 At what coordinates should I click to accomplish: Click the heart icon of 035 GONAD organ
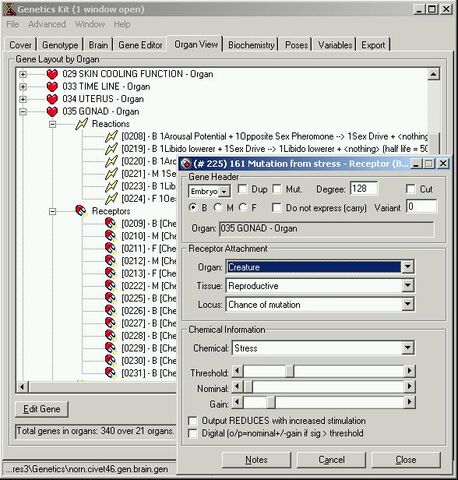point(52,111)
